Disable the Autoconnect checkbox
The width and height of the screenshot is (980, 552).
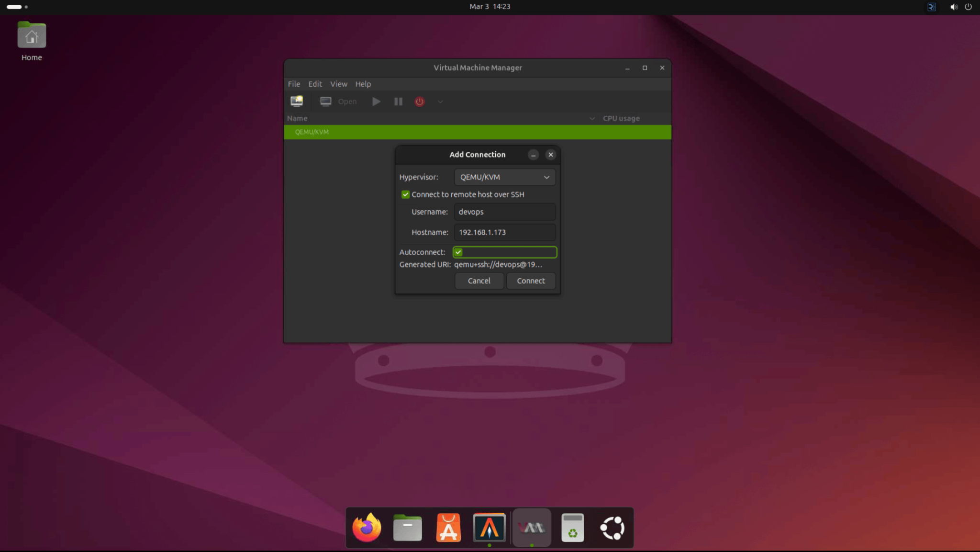(458, 252)
